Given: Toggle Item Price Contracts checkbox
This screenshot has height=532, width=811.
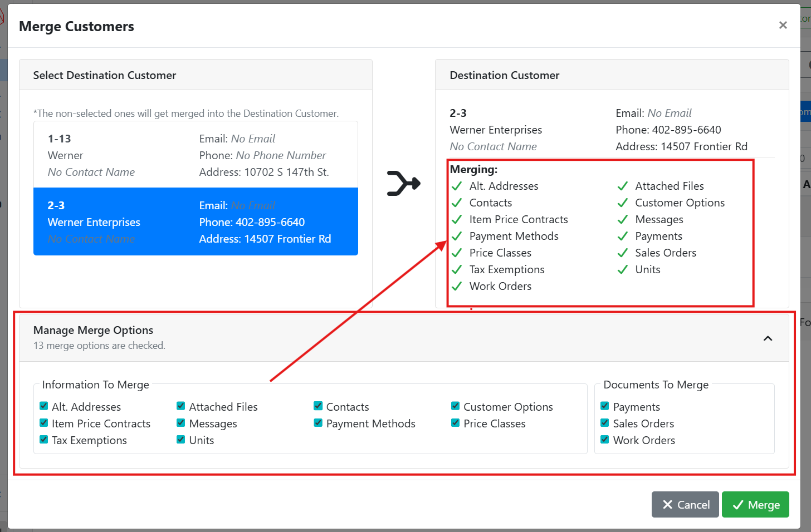Looking at the screenshot, I should point(44,423).
